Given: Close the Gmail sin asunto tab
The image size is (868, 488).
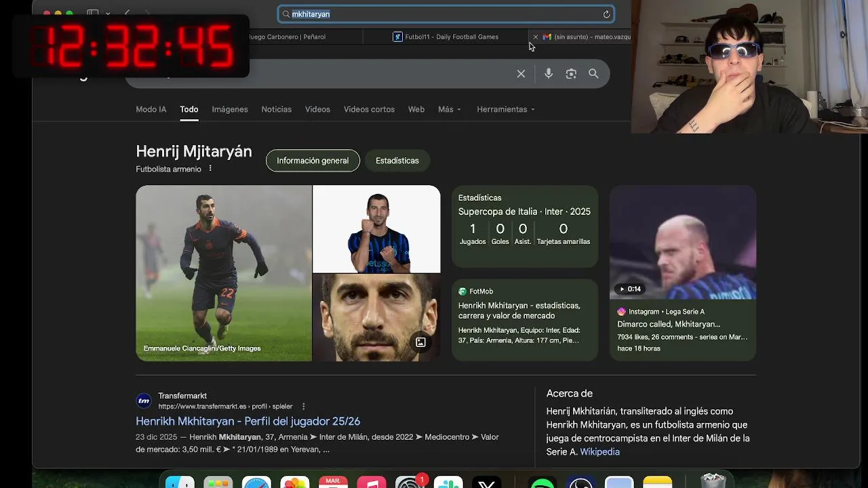Looking at the screenshot, I should (x=535, y=37).
